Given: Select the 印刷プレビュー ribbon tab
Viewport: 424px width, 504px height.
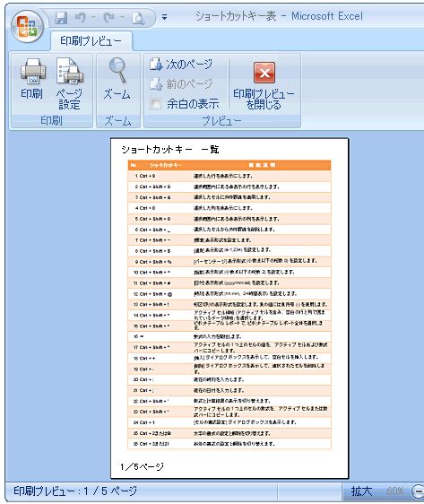Looking at the screenshot, I should coord(91,41).
